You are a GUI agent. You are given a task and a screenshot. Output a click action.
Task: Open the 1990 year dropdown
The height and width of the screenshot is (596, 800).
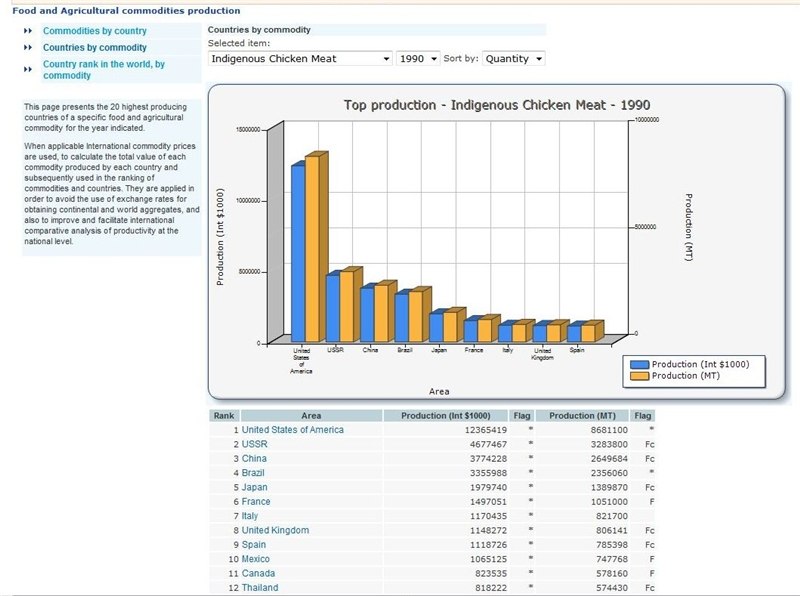pos(418,59)
